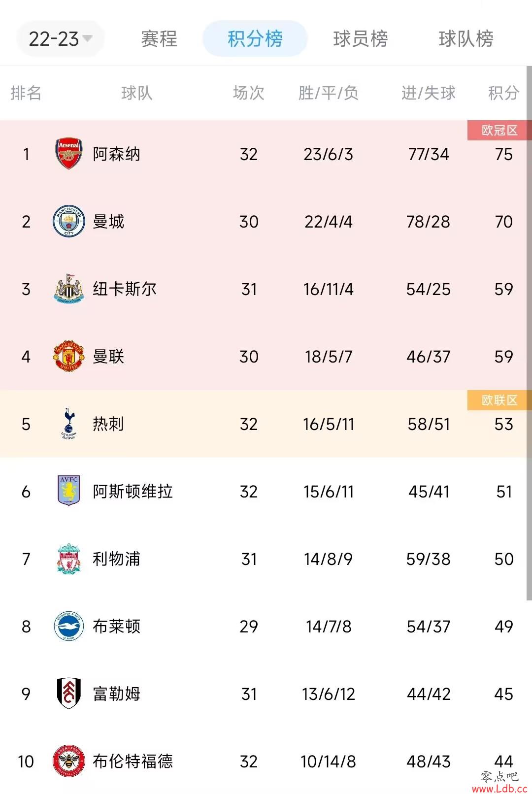
Task: Click the 欧冠区 zone label
Action: 499,131
